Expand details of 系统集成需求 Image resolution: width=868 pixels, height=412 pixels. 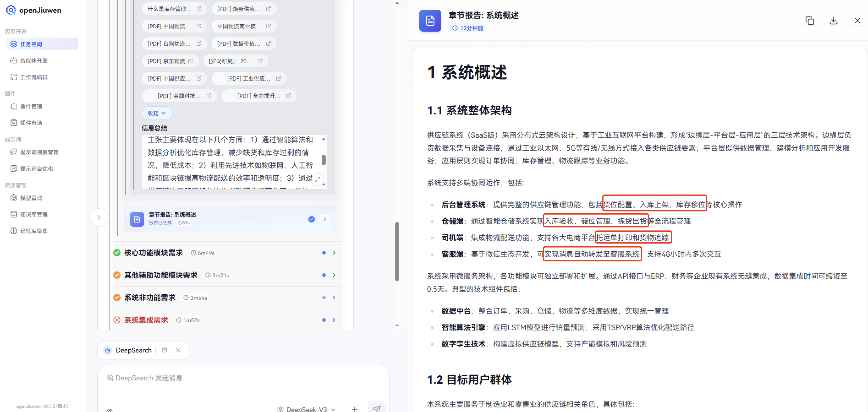(334, 320)
